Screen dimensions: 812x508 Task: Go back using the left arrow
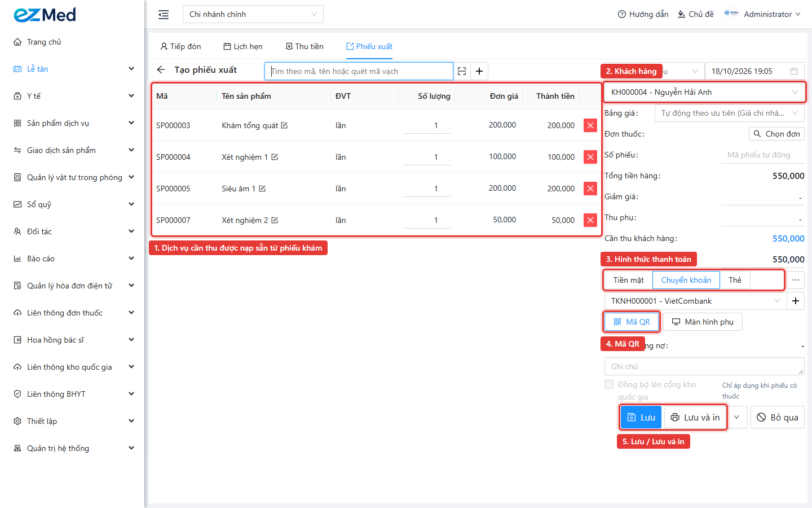pos(161,70)
